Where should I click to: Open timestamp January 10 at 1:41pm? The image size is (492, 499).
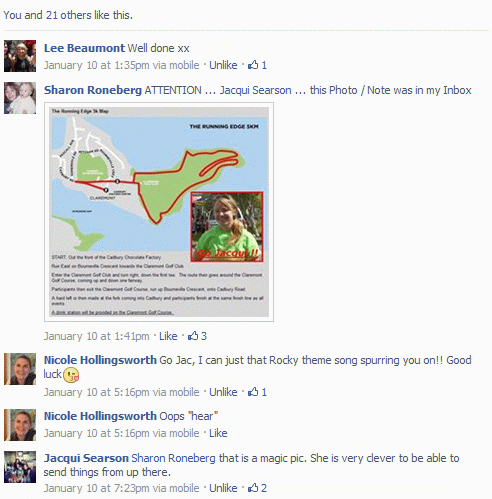point(97,336)
